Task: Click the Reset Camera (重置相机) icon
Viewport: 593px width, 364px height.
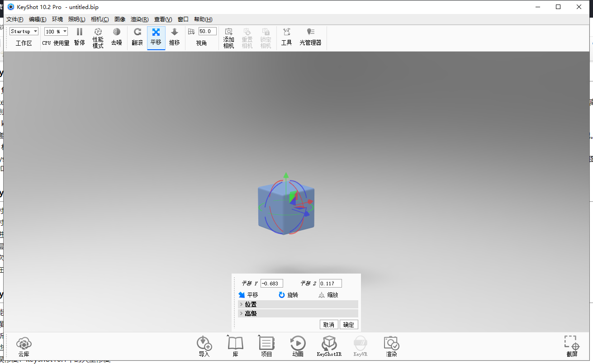Action: pos(247,32)
